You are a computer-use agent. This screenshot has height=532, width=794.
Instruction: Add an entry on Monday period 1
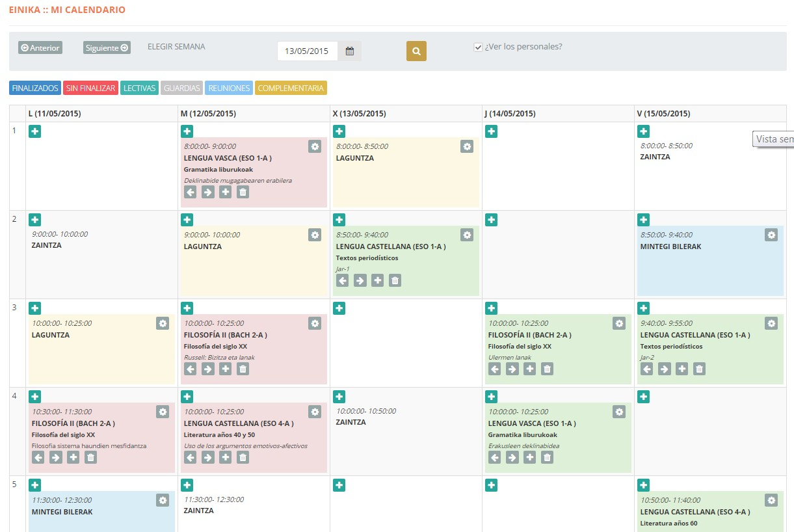click(35, 131)
